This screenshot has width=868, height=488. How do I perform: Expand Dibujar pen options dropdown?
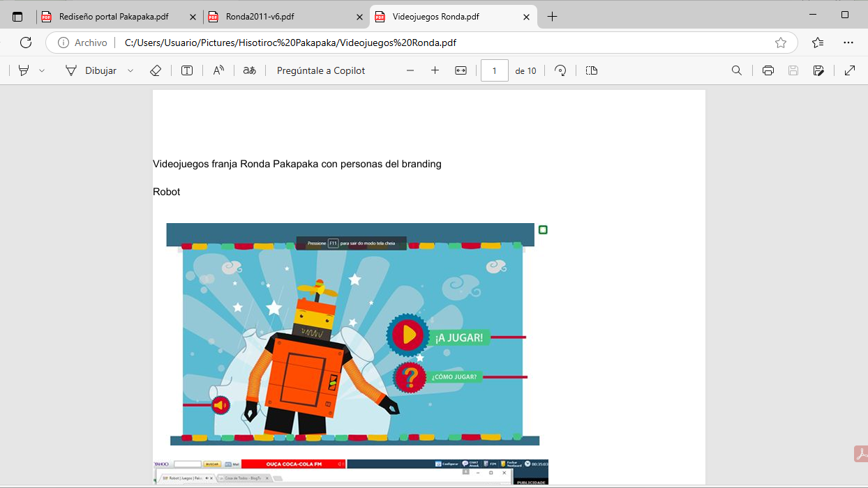[130, 70]
